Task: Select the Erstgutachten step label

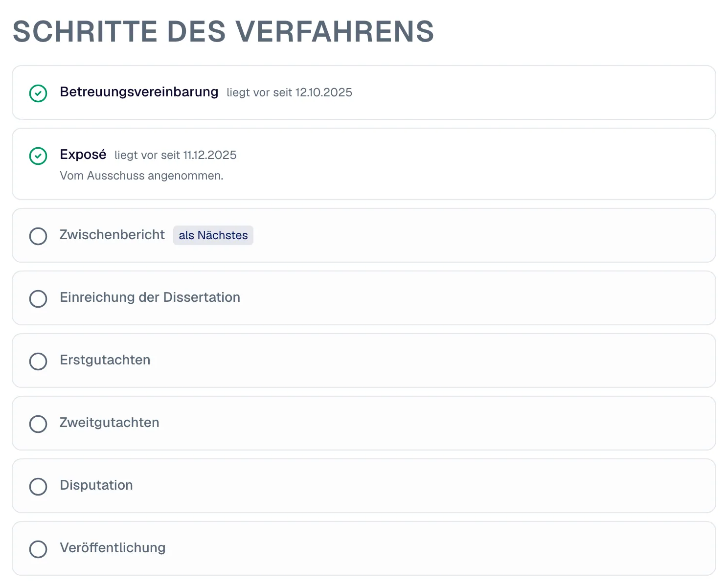Action: (x=105, y=360)
